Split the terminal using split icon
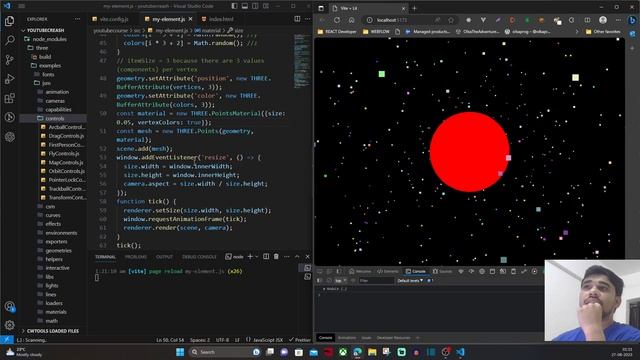This screenshot has width=640, height=360. pyautogui.click(x=266, y=256)
